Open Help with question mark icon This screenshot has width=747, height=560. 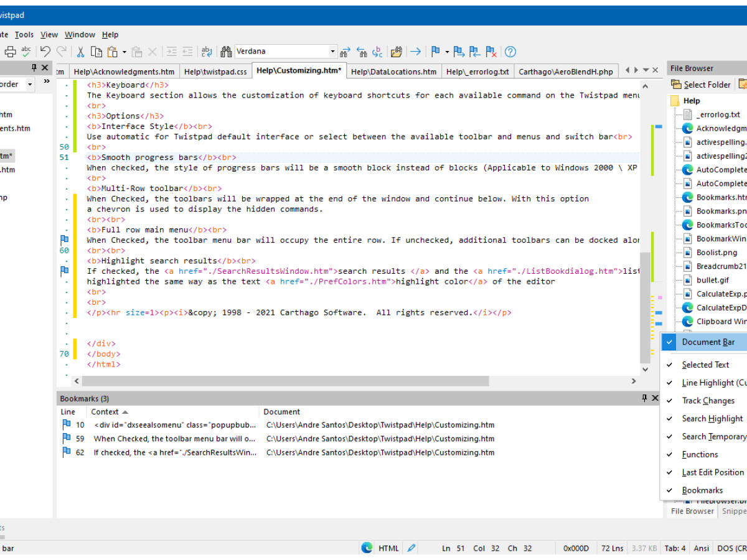510,52
